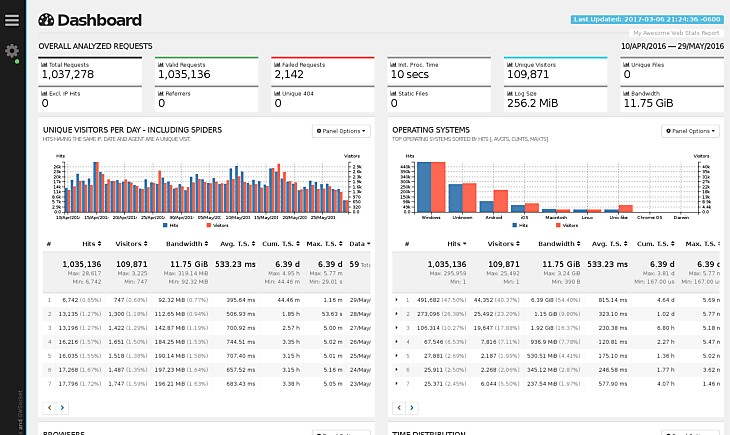
Task: Open the hamburger navigation menu
Action: click(11, 19)
